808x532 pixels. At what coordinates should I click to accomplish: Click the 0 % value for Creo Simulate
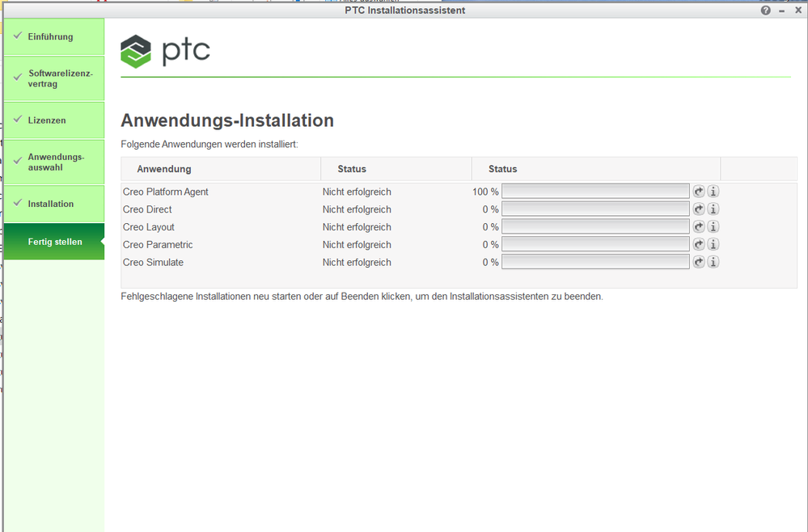(x=491, y=262)
